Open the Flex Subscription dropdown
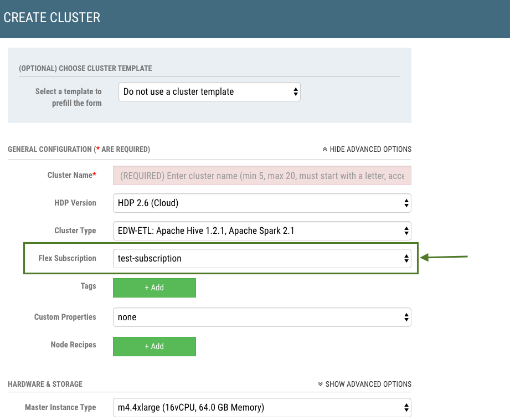The height and width of the screenshot is (420, 510). coord(262,259)
